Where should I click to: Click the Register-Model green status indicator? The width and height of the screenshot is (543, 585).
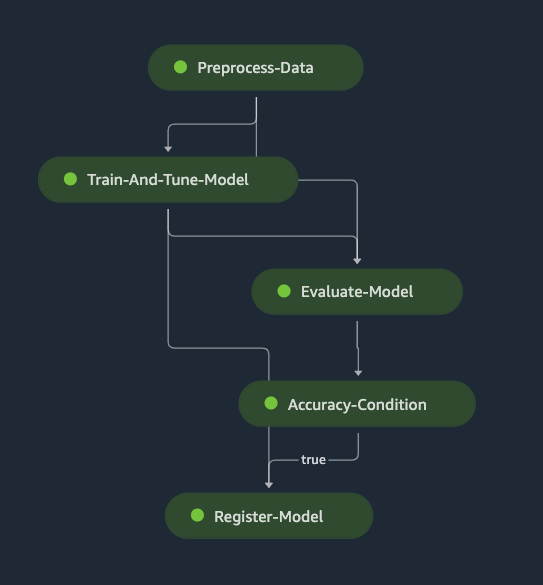click(x=197, y=515)
